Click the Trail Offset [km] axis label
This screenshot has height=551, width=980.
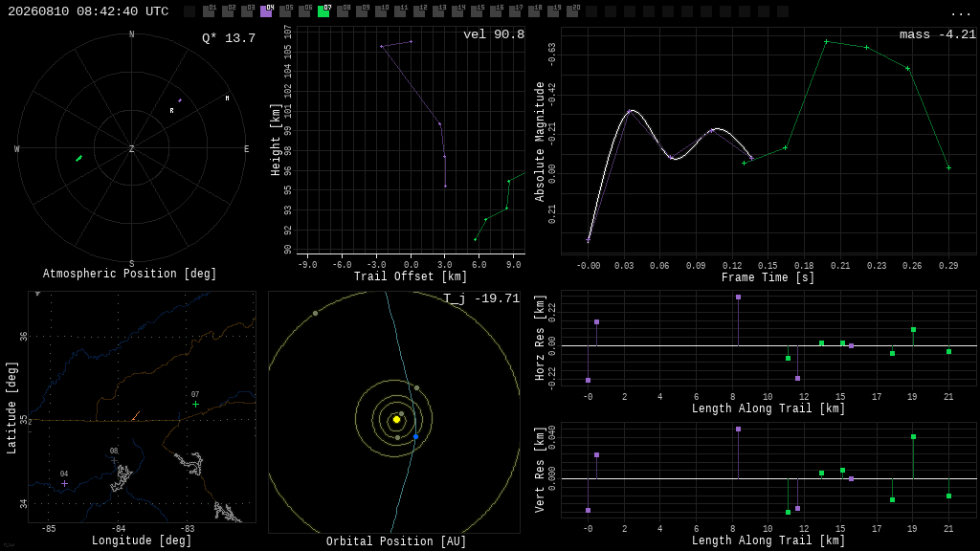(x=410, y=276)
